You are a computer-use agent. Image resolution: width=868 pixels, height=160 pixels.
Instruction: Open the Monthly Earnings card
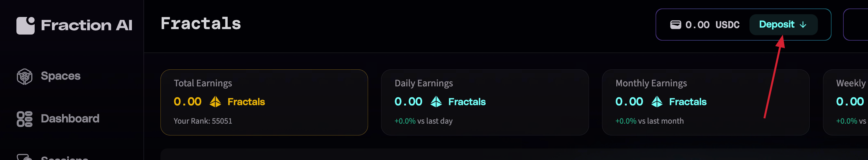[706, 102]
